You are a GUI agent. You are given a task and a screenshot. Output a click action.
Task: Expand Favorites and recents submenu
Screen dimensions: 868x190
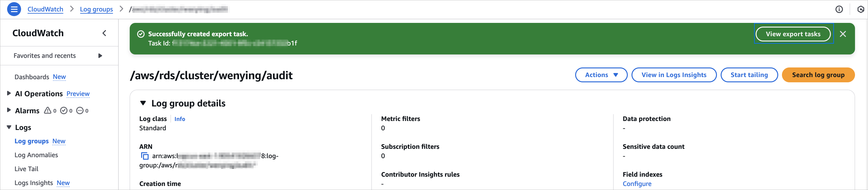tap(100, 56)
